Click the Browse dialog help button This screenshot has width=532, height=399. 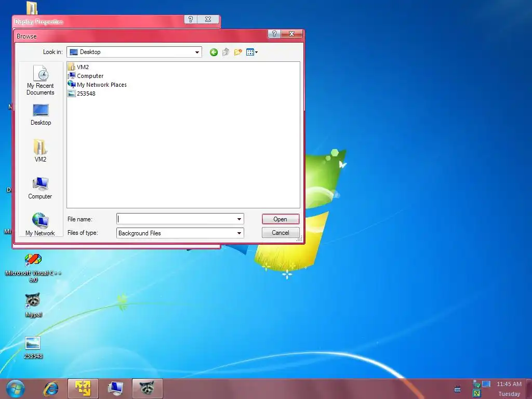(x=274, y=34)
